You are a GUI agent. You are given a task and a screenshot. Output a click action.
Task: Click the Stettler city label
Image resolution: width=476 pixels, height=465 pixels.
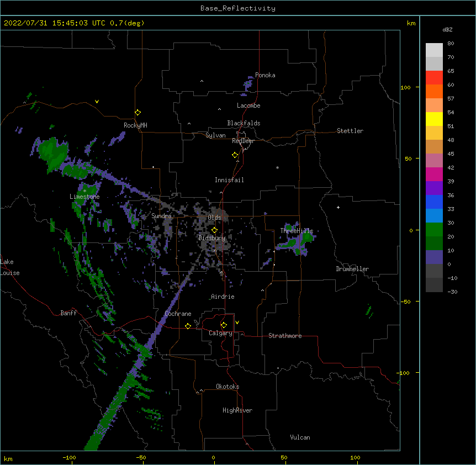pyautogui.click(x=350, y=131)
